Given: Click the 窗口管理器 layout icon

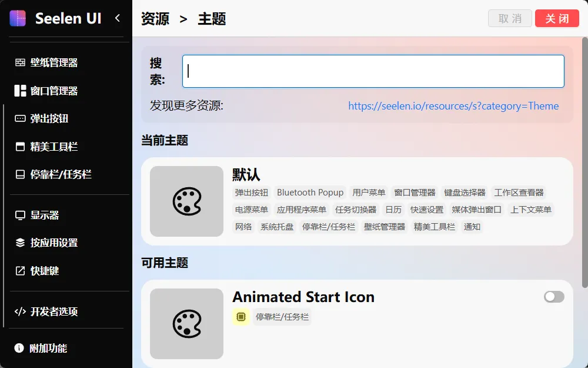Looking at the screenshot, I should [x=20, y=91].
